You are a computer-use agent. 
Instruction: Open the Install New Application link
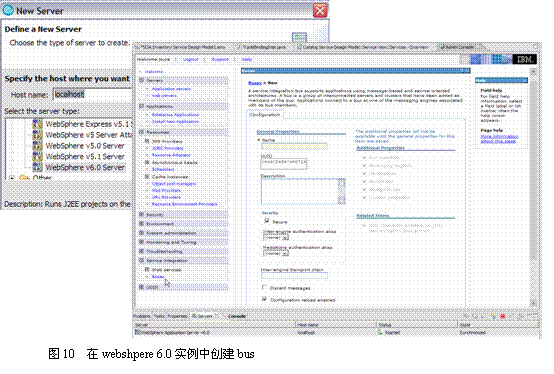[175, 121]
